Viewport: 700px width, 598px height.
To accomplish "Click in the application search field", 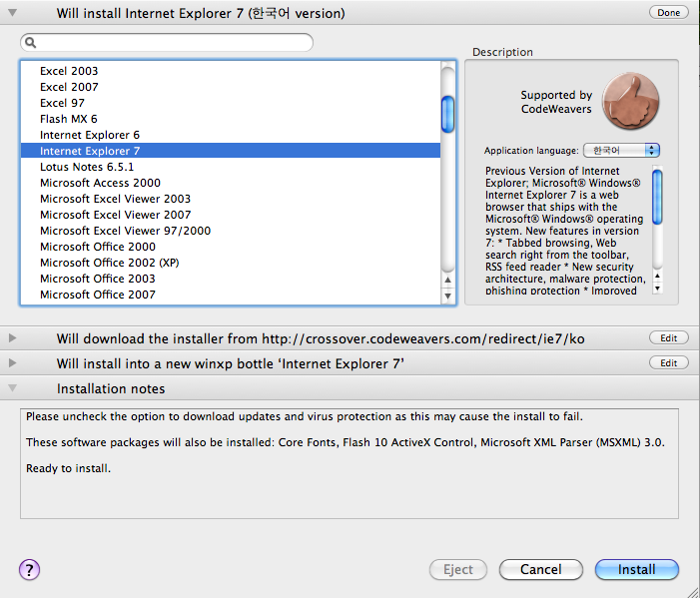I will (x=167, y=42).
